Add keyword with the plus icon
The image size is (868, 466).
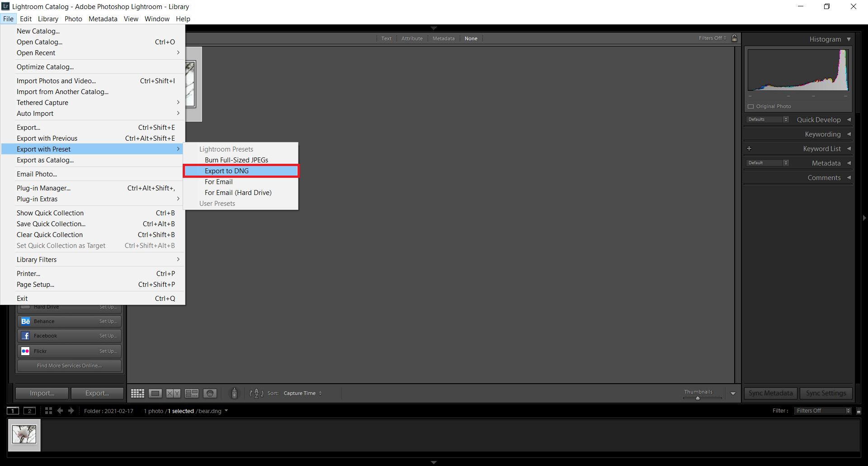pyautogui.click(x=749, y=148)
